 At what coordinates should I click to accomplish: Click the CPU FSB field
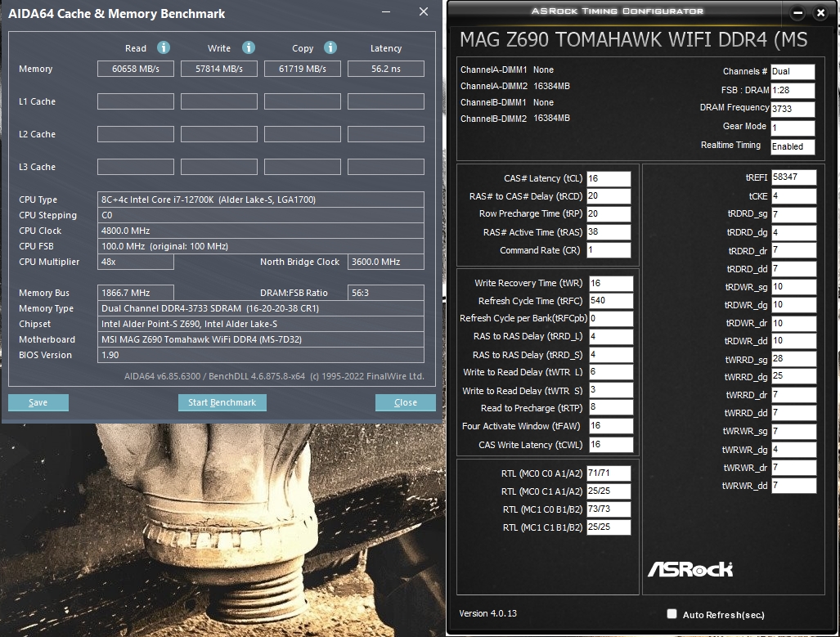pyautogui.click(x=261, y=246)
